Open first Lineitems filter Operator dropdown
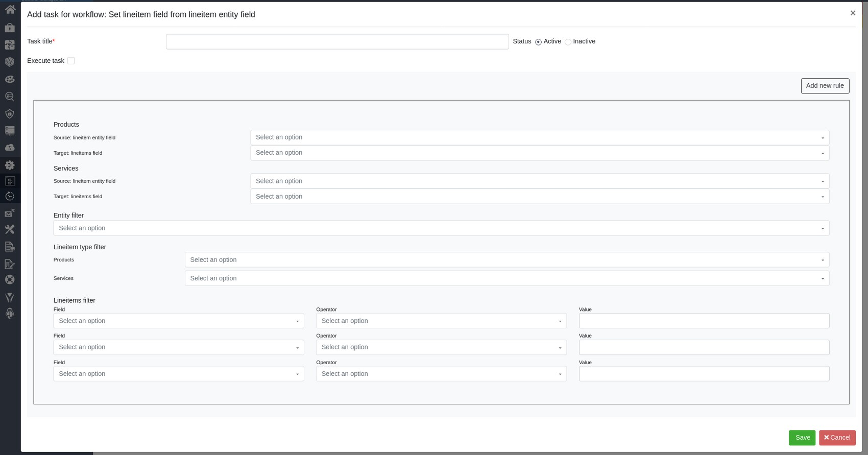The height and width of the screenshot is (455, 868). click(x=441, y=321)
